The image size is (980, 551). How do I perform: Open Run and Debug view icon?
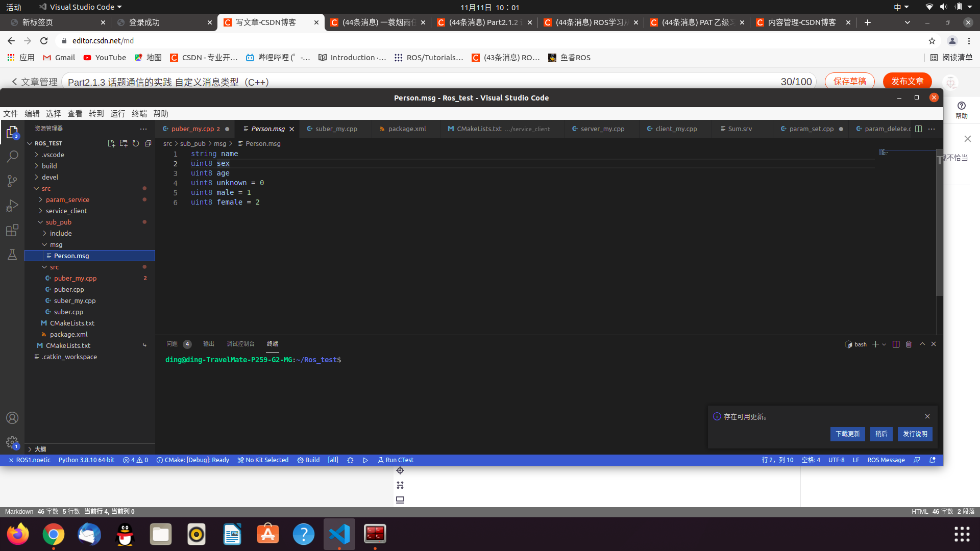pos(12,206)
